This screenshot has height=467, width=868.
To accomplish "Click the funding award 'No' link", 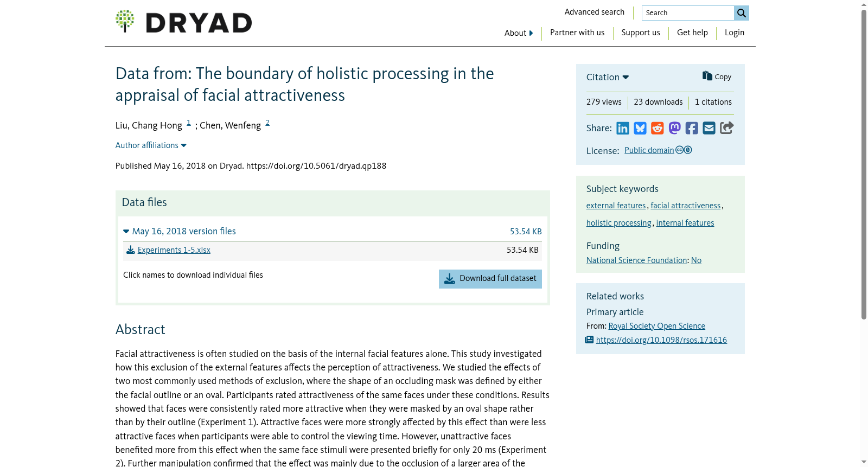I will 697,260.
